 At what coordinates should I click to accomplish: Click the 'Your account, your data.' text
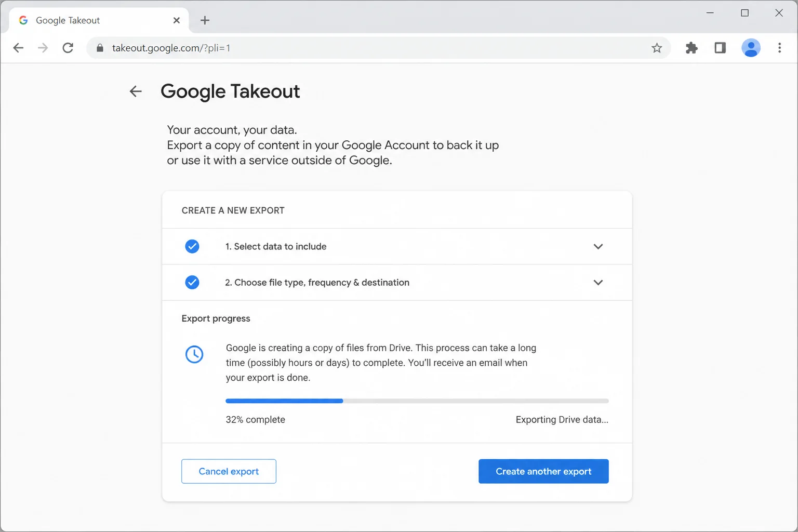tap(232, 130)
